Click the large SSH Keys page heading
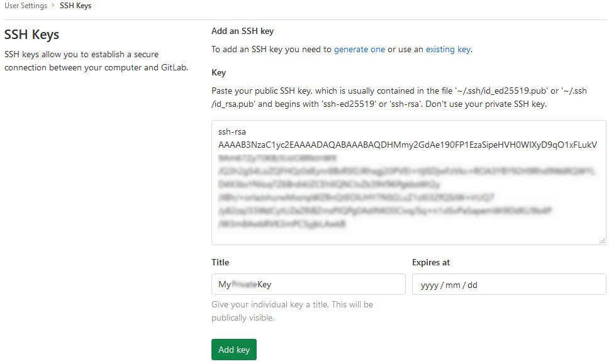This screenshot has width=609, height=364. click(x=32, y=35)
